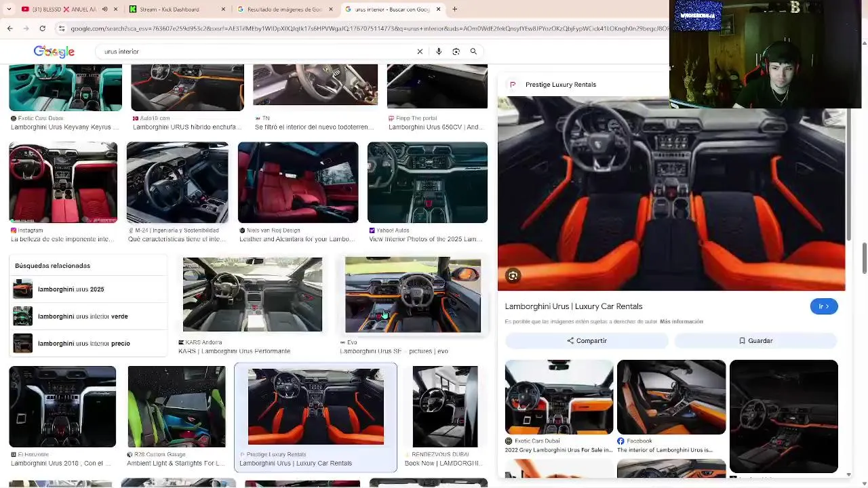The height and width of the screenshot is (488, 868).
Task: Click the page's main vertical scrollbar
Action: click(x=864, y=259)
